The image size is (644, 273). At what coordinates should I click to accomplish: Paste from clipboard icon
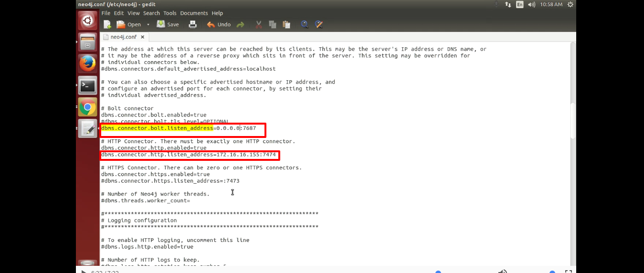286,24
